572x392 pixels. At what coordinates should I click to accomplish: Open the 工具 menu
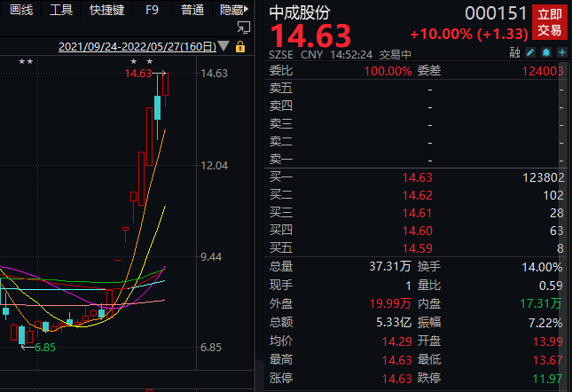click(61, 10)
